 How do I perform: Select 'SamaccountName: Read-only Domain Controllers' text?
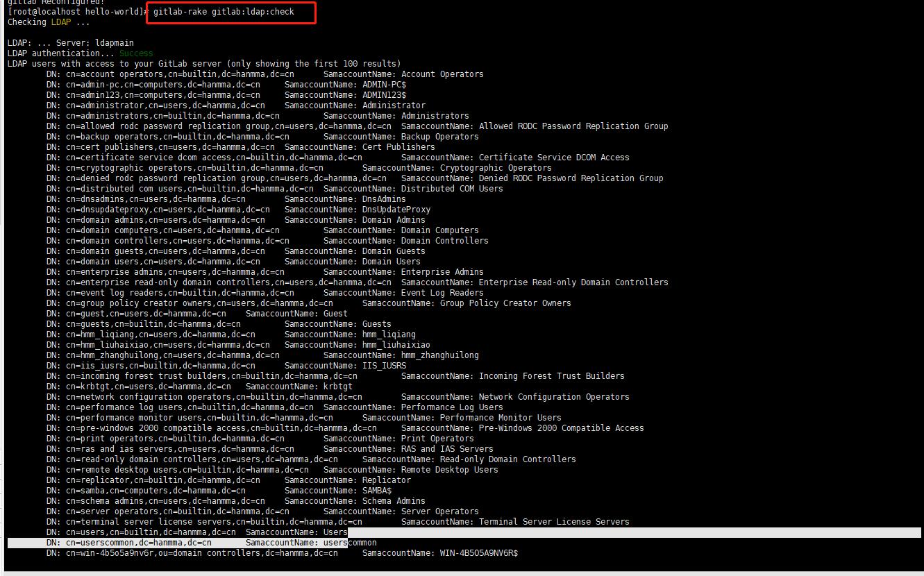(469, 459)
